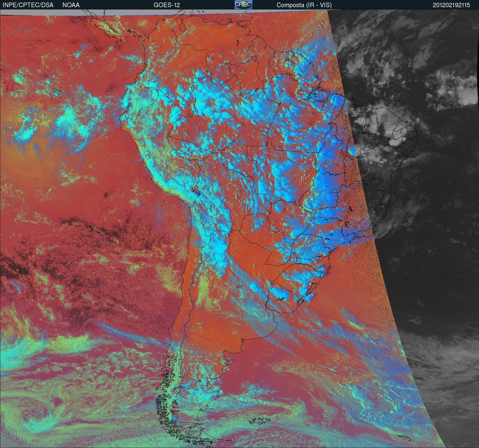Click the 201202192115 timestamp
Viewport: 479px width, 448px height.
point(451,5)
